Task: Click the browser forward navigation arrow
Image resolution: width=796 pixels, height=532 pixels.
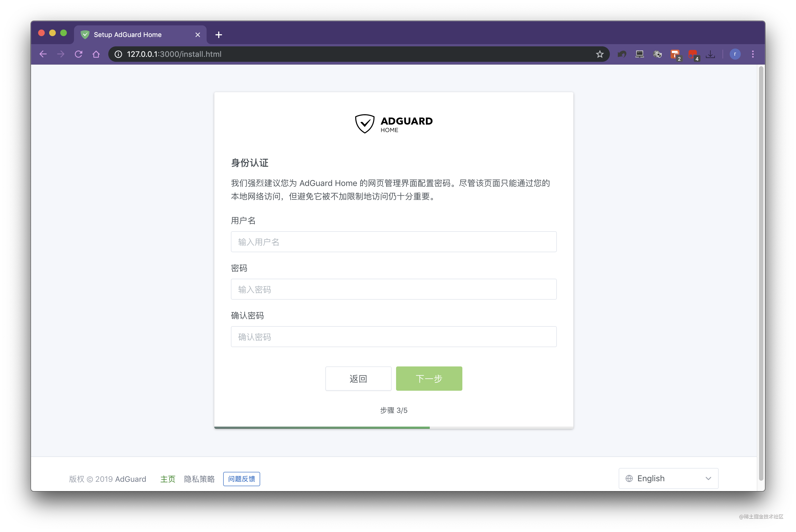Action: [x=60, y=54]
